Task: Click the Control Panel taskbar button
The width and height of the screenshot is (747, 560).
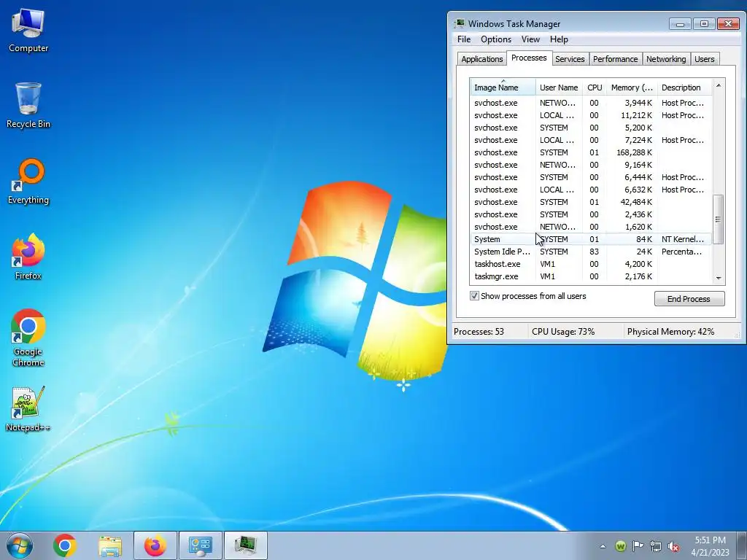Action: 200,545
